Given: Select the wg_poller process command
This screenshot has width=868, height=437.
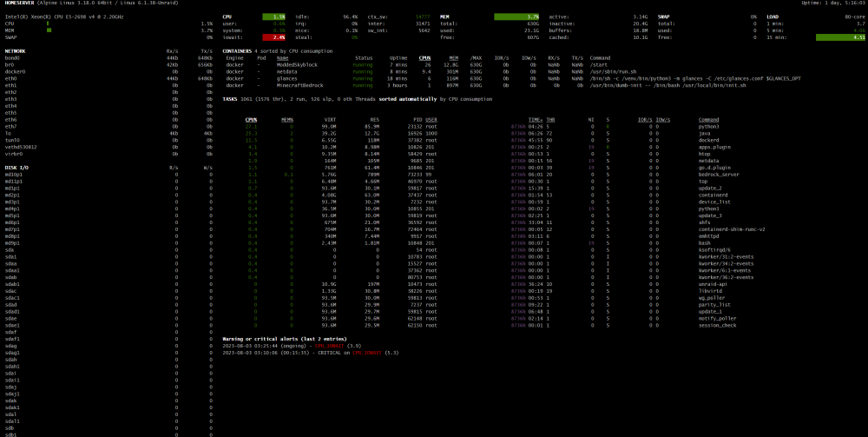Looking at the screenshot, I should tap(712, 297).
